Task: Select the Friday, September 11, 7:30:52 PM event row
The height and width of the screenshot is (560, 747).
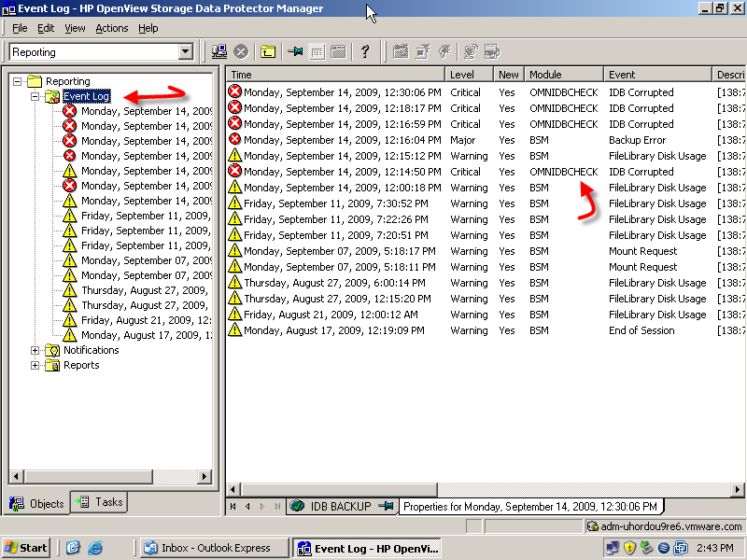Action: coord(485,203)
